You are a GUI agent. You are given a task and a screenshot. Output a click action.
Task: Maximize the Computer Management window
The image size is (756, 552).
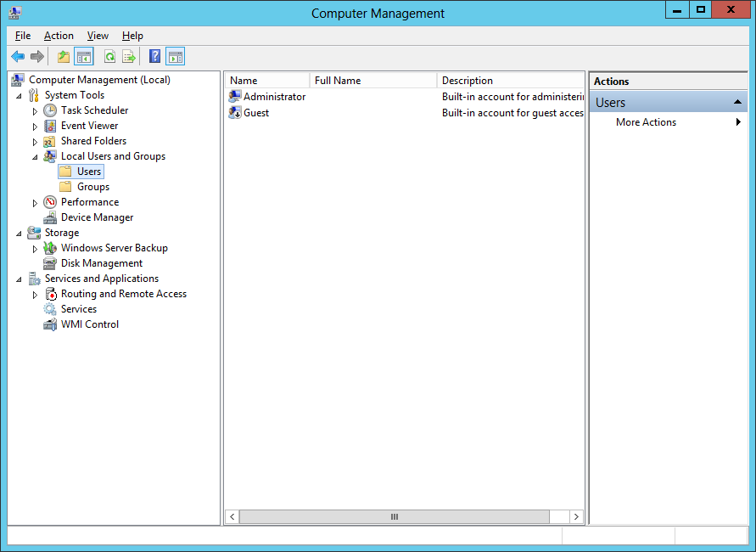point(701,9)
